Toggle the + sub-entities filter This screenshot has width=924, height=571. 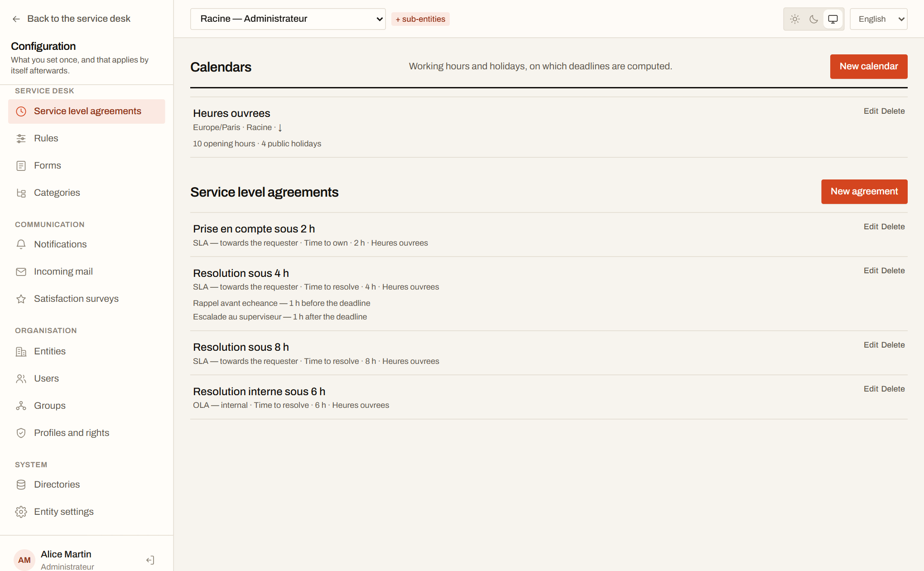(420, 19)
